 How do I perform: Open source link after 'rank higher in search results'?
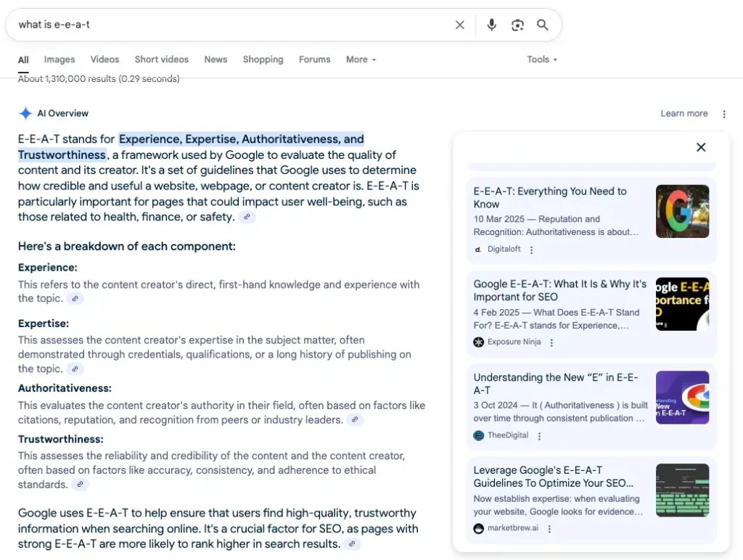pos(352,544)
